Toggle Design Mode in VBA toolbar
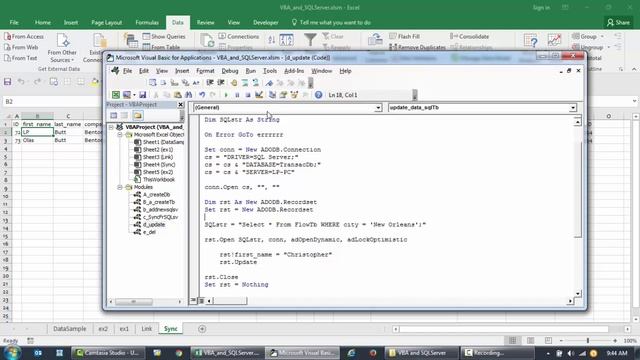Viewport: 640px width, 360px height. point(259,95)
